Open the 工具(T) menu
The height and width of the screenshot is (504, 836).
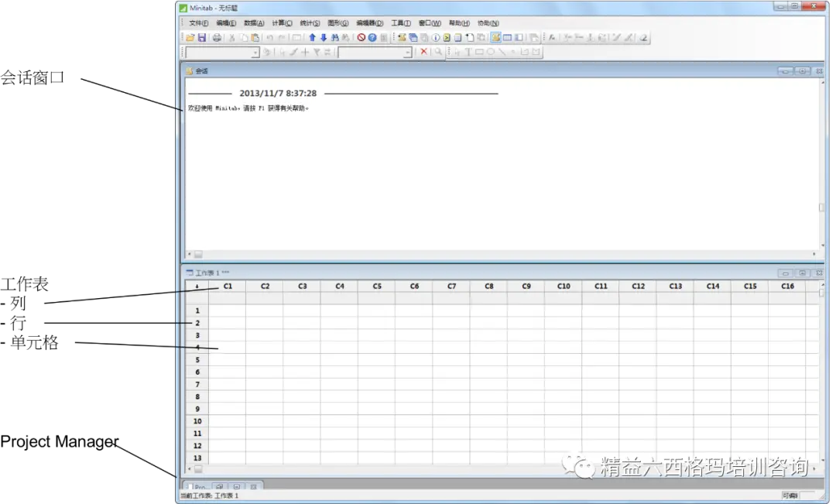(x=401, y=23)
